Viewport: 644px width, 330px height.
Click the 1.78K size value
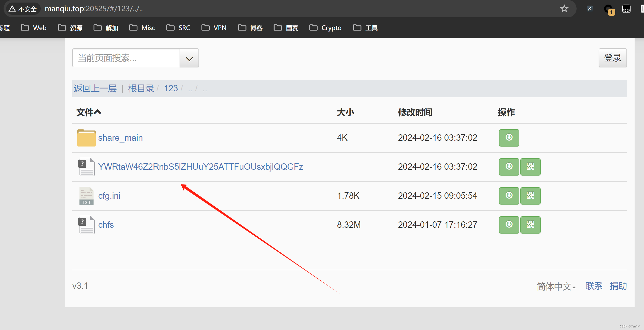click(348, 196)
